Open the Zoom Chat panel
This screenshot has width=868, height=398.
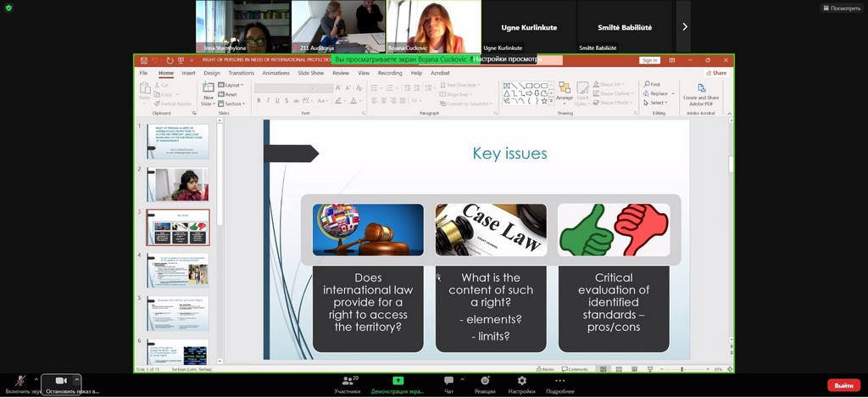pyautogui.click(x=448, y=382)
